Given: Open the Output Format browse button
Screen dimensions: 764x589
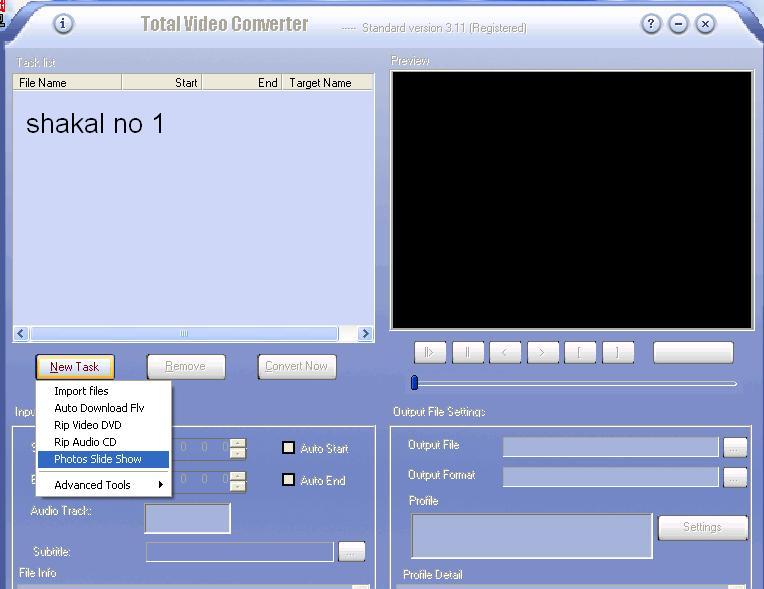Looking at the screenshot, I should pyautogui.click(x=735, y=477).
